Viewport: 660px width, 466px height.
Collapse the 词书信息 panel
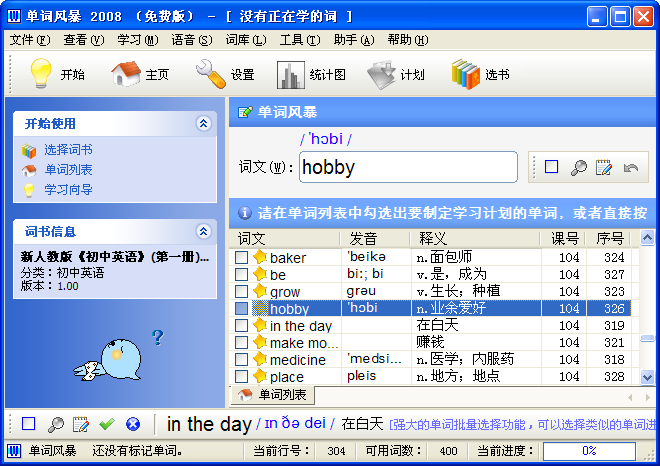(203, 232)
